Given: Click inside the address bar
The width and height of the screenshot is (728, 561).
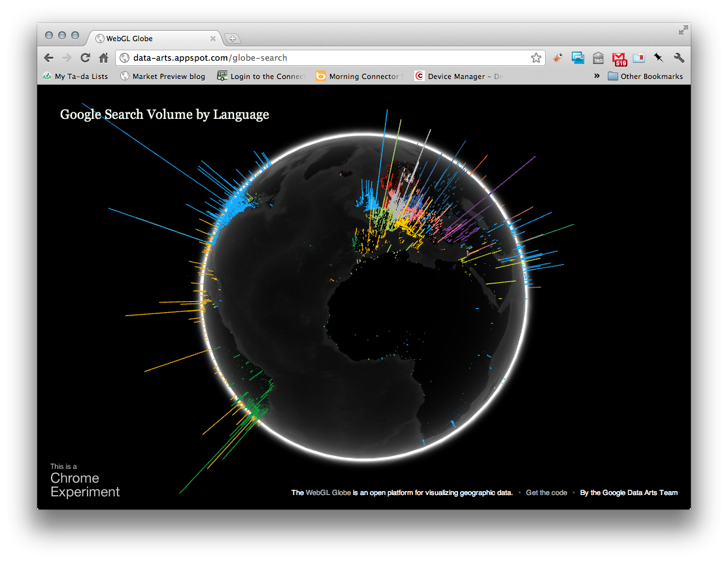Looking at the screenshot, I should click(294, 57).
